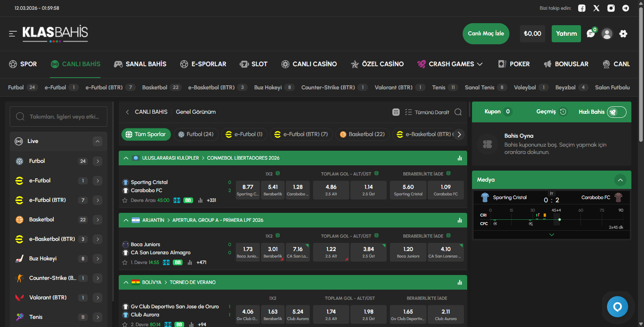The width and height of the screenshot is (644, 327).
Task: Click the history clock icon next to Geçmiş
Action: 563,112
